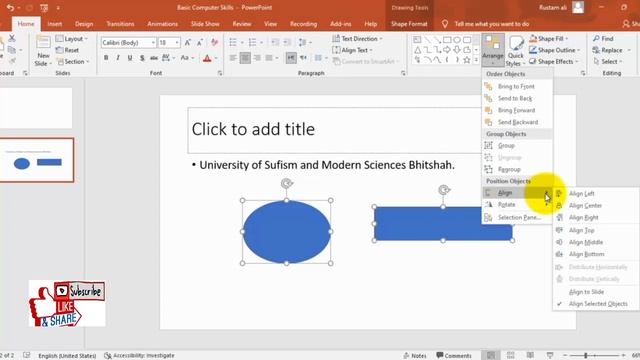
Task: Open the Shape Outline options
Action: (555, 50)
